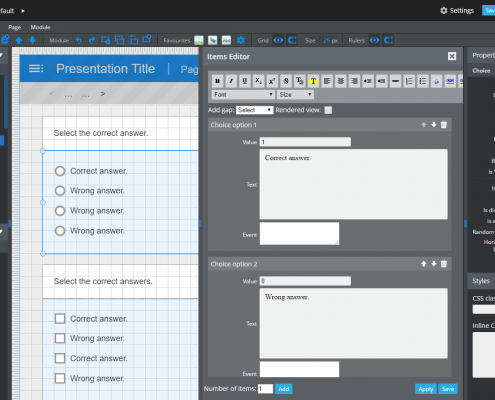Toggle rulers visibility eye icon

point(374,40)
